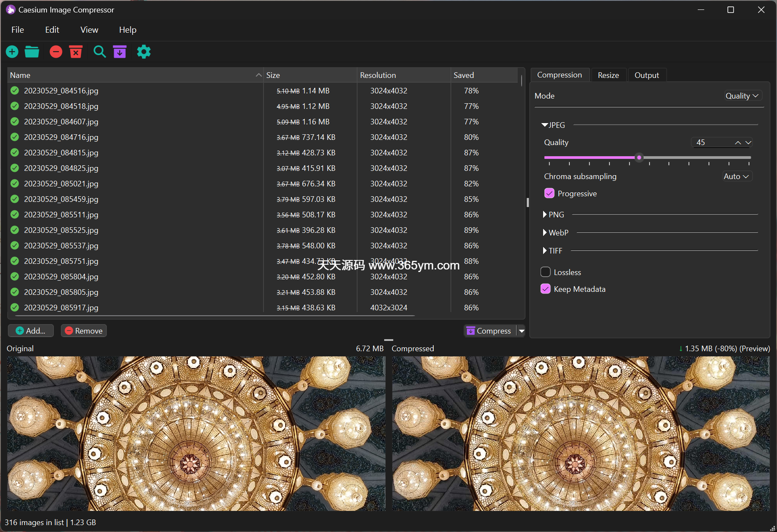Click the green add files toolbar icon
777x532 pixels.
tap(12, 52)
